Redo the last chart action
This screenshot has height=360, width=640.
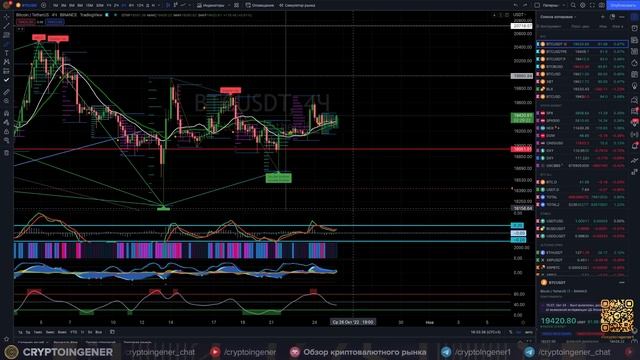(525, 5)
